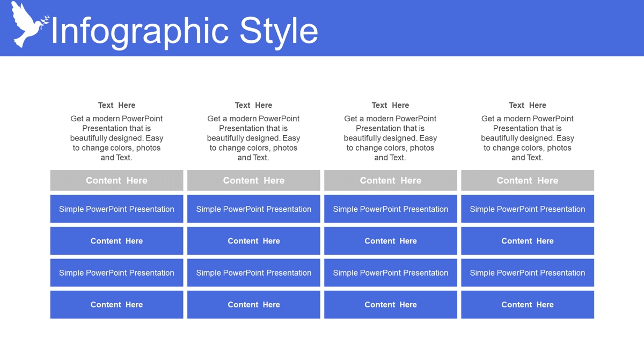Choose middle blue 'Content Here' box, second column
This screenshot has width=644, height=362.
[253, 241]
